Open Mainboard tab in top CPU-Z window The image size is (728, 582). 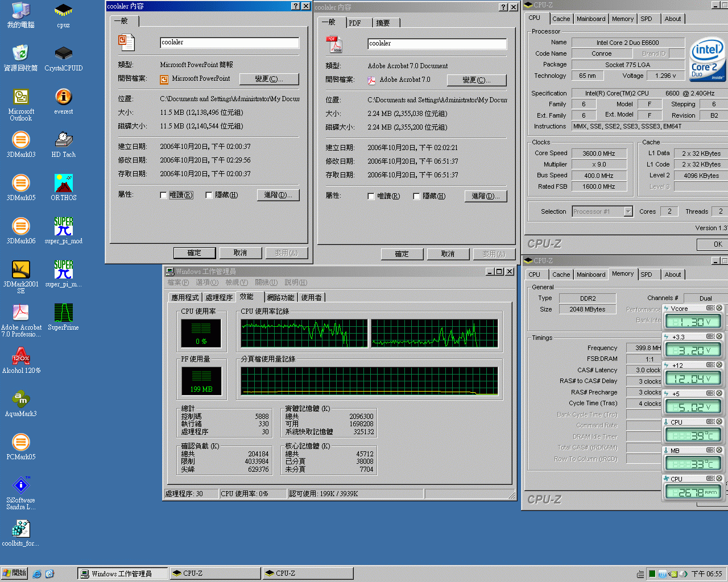[591, 19]
